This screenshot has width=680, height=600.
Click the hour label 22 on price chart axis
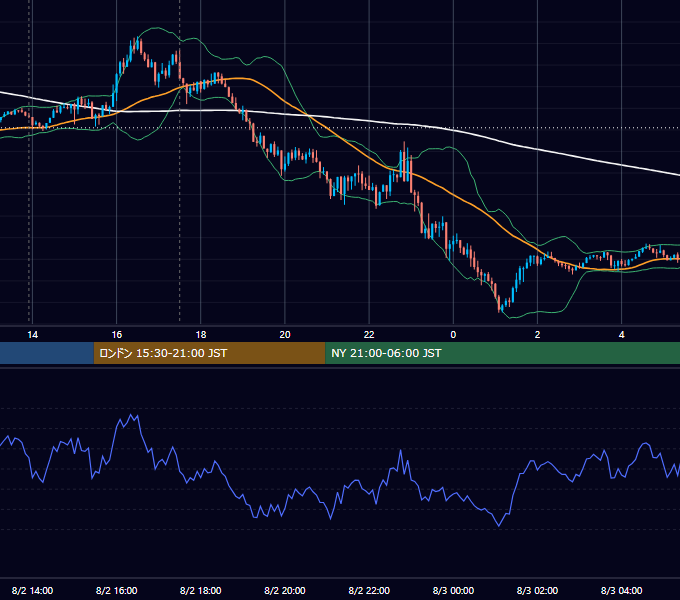[x=369, y=335]
